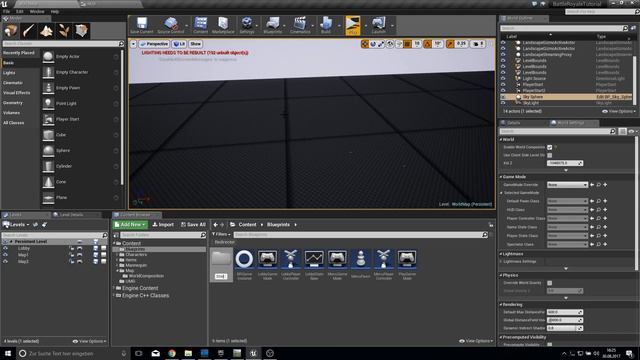640x360 pixels.
Task: Toggle viewport rotation snapping icon
Action: pyautogui.click(x=427, y=44)
